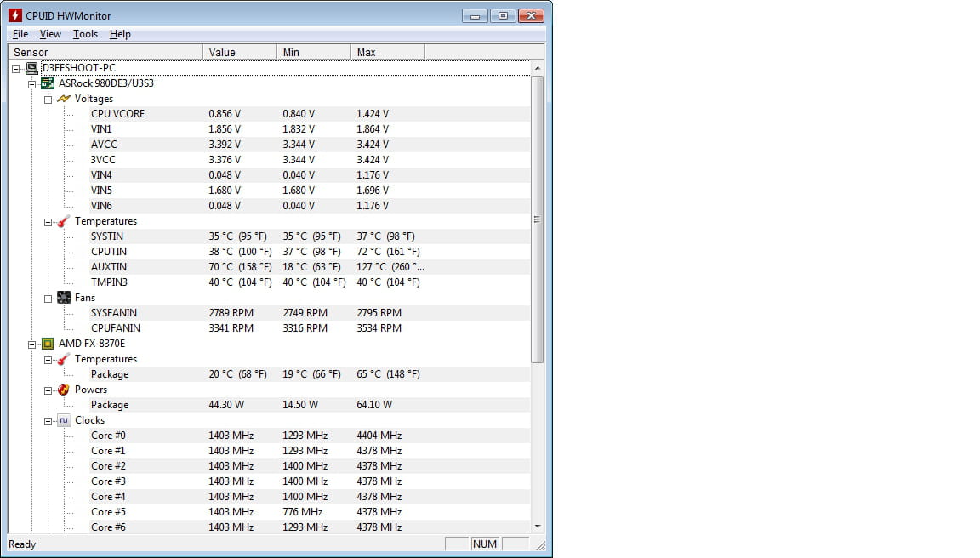Select the VIN1 voltage row

click(x=310, y=129)
